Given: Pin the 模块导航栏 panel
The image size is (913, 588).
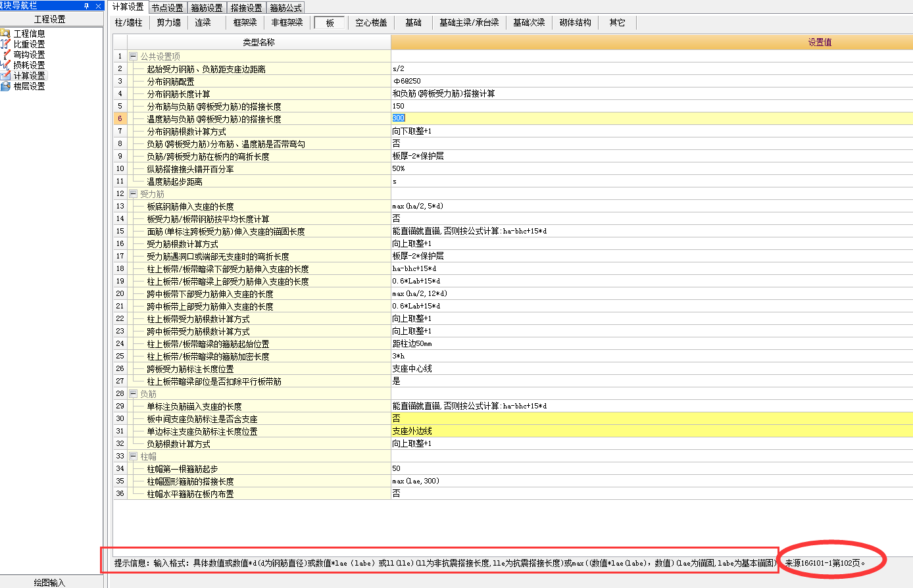Looking at the screenshot, I should click(87, 5).
